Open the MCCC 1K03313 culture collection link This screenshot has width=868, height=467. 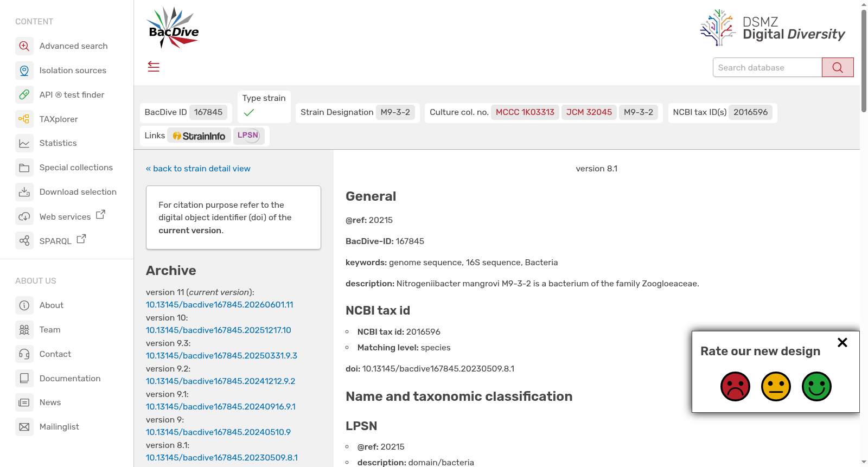click(525, 112)
